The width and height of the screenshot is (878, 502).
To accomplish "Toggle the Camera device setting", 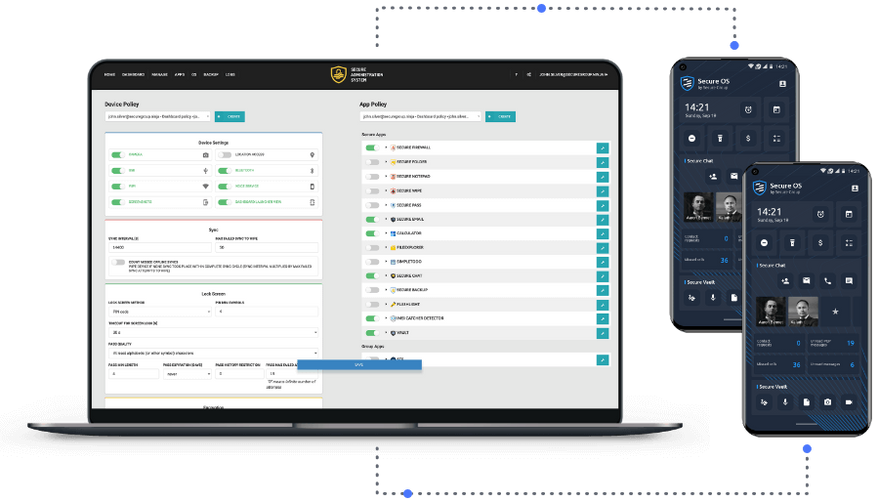I will 118,155.
